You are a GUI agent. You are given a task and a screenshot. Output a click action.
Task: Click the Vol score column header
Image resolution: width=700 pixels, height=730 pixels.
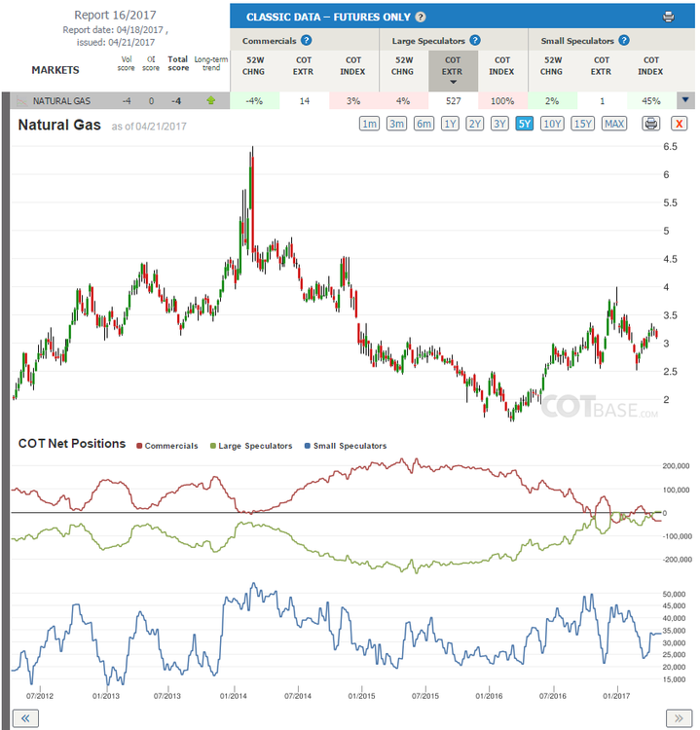[x=127, y=64]
